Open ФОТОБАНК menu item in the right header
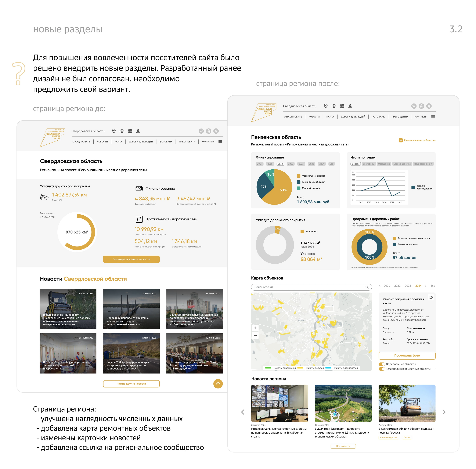The width and height of the screenshot is (476, 469). pos(378,117)
